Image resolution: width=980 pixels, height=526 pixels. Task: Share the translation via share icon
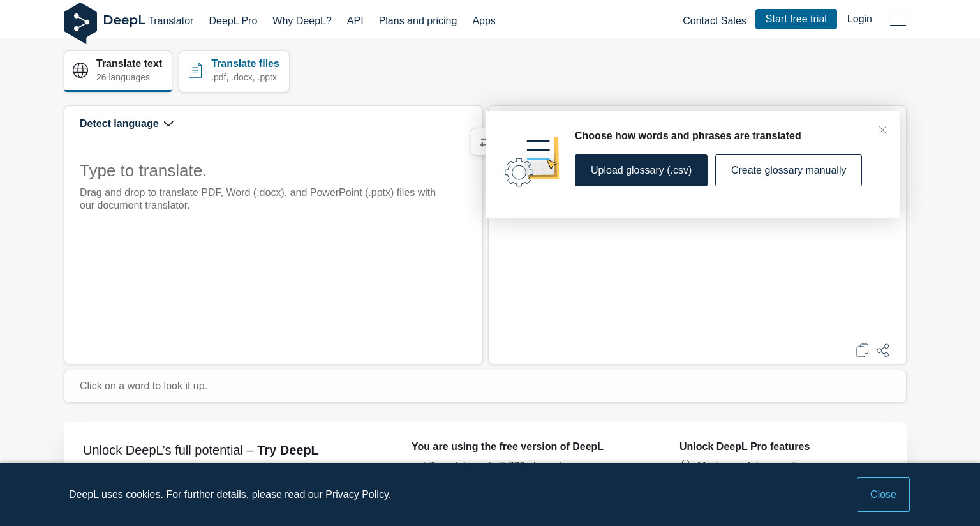pos(883,350)
